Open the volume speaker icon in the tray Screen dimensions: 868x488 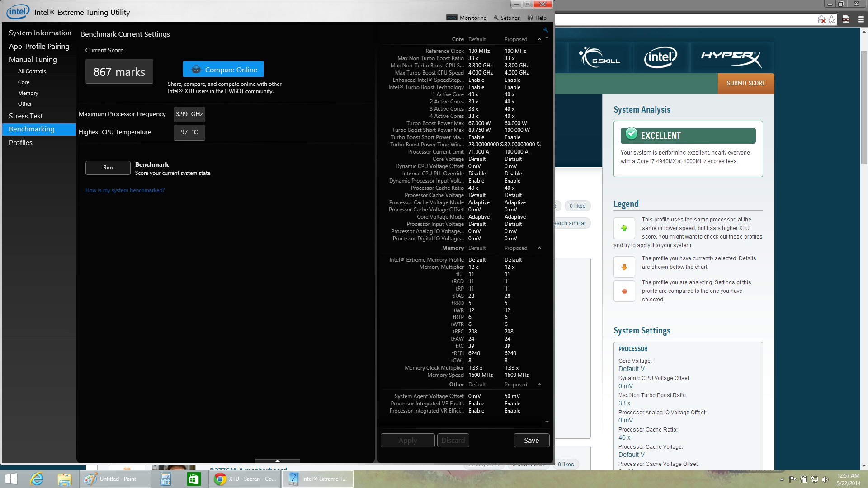pyautogui.click(x=825, y=479)
